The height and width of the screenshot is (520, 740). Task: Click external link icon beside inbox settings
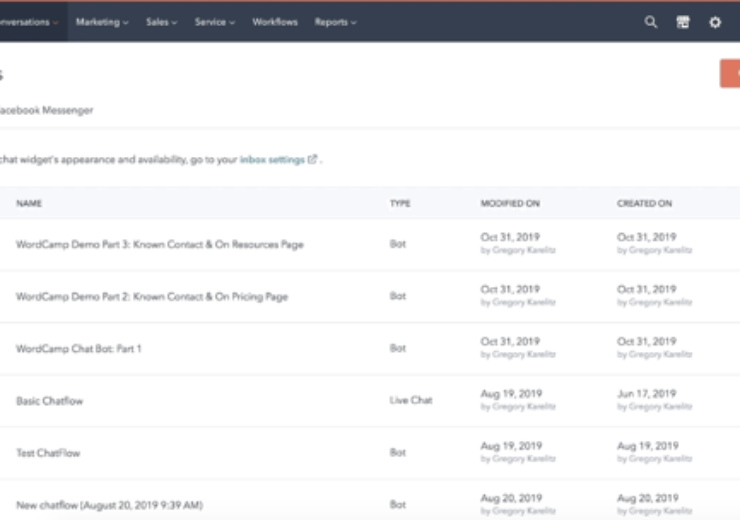coord(312,159)
